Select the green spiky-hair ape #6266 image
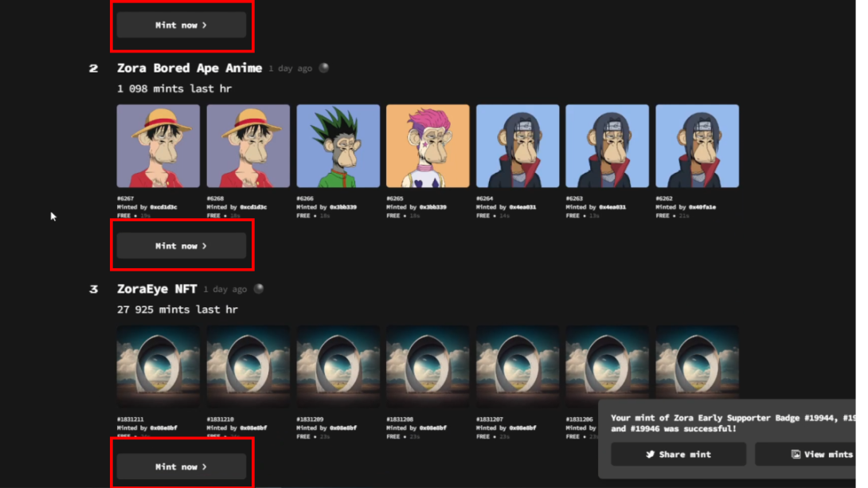868x488 pixels. point(338,146)
